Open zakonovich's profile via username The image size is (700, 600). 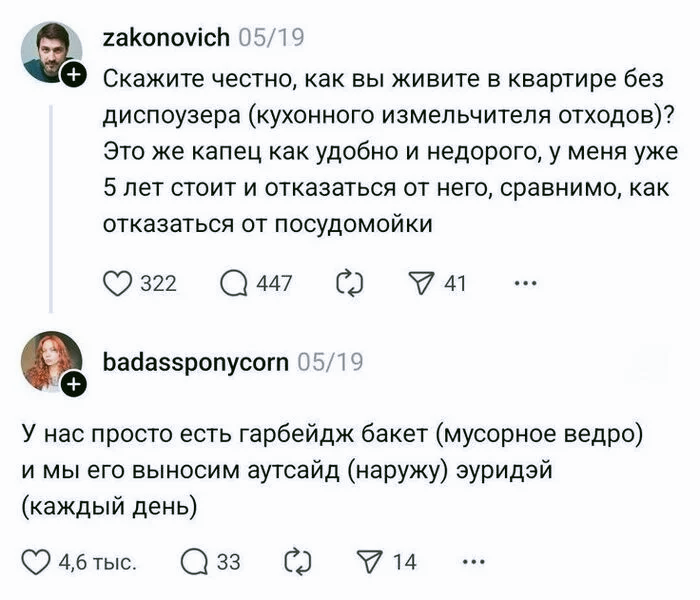166,38
